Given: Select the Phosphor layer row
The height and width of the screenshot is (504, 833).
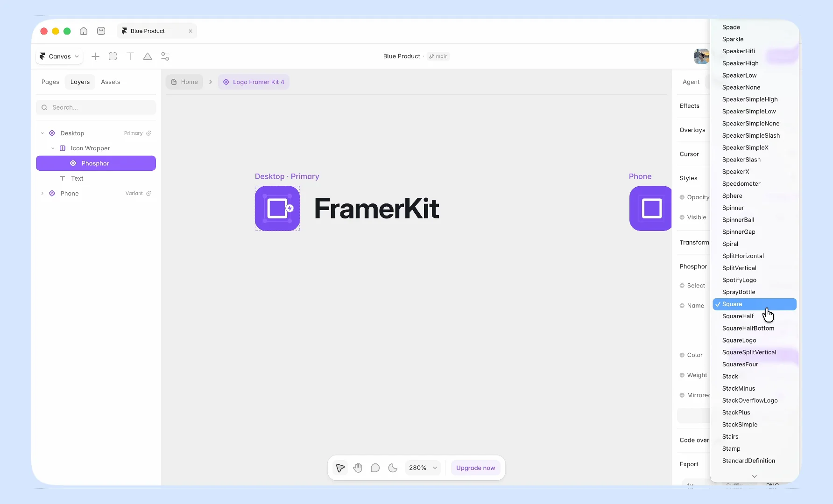Looking at the screenshot, I should 96,163.
